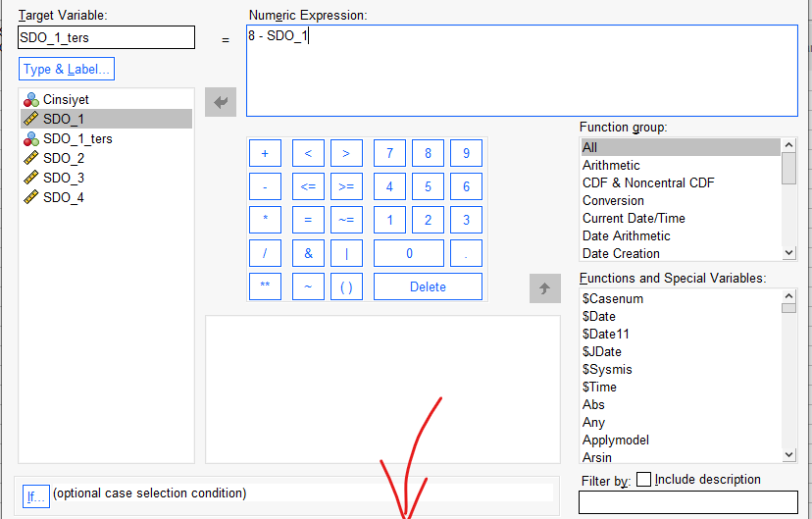The width and height of the screenshot is (812, 519).
Task: Click the insert-function up arrow button
Action: pos(545,288)
